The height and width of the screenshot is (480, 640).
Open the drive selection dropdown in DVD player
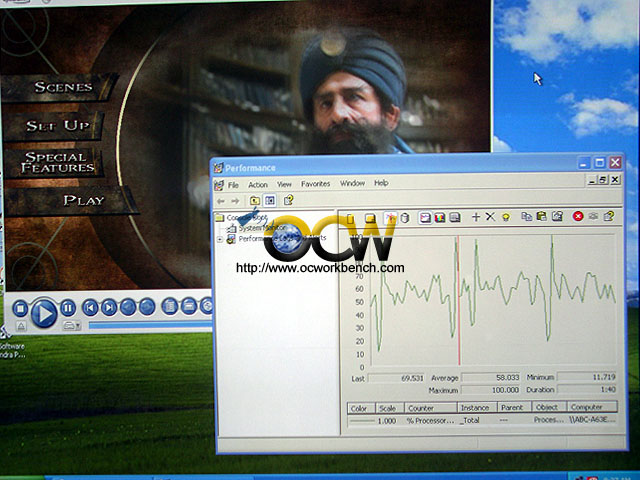(x=72, y=325)
